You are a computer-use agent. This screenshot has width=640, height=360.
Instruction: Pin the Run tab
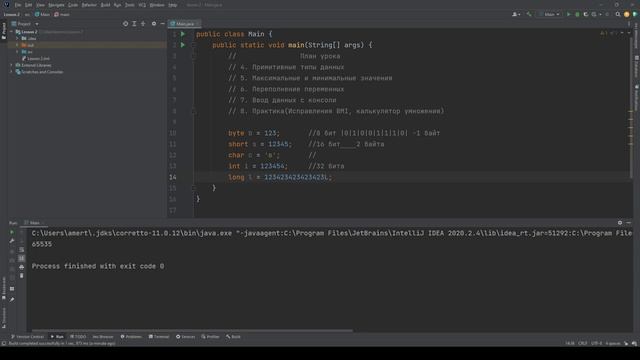[12, 300]
